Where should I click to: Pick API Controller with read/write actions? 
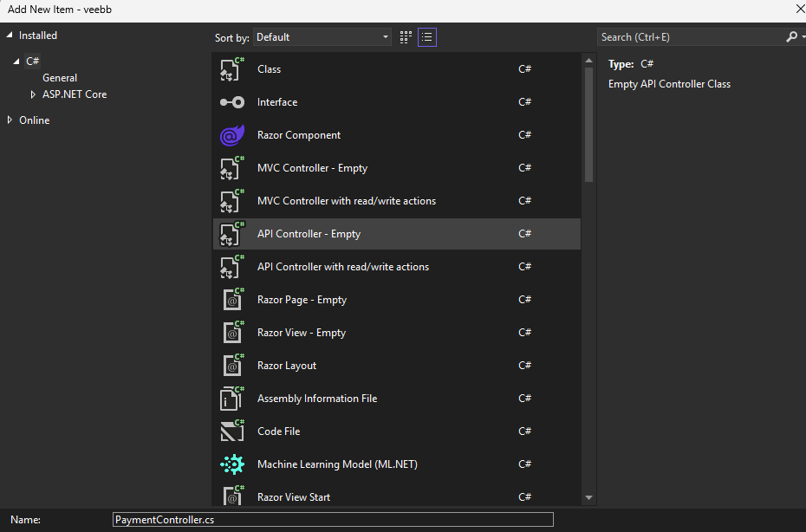[x=342, y=267]
